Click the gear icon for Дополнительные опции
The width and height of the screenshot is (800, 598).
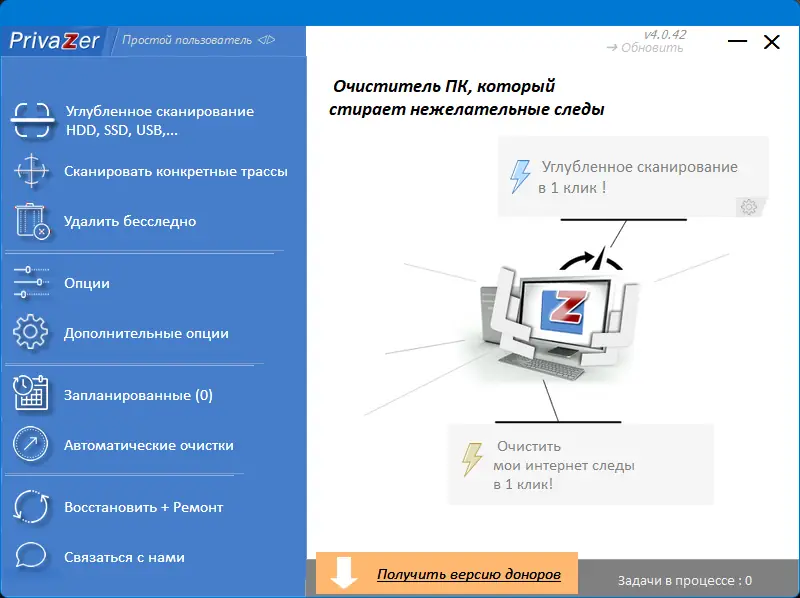point(31,332)
